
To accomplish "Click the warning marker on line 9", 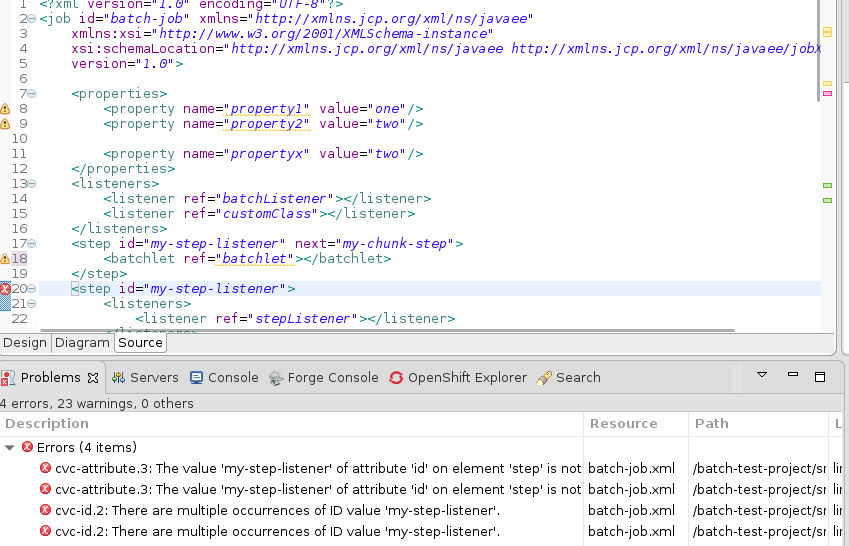I will point(5,124).
